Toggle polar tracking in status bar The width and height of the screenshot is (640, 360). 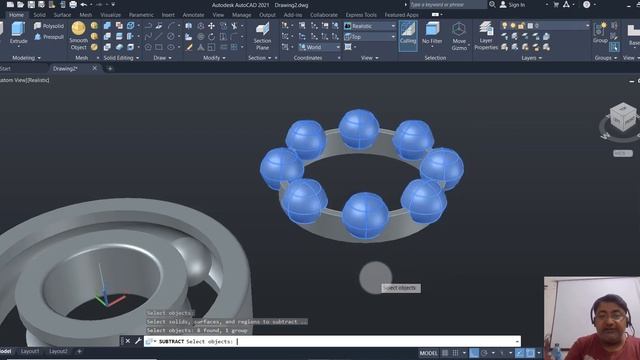(484, 353)
